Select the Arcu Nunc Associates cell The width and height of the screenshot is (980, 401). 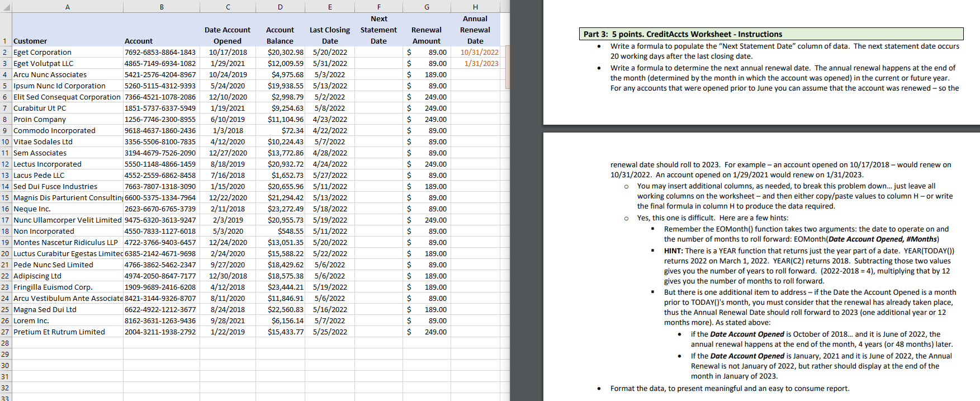(x=68, y=74)
